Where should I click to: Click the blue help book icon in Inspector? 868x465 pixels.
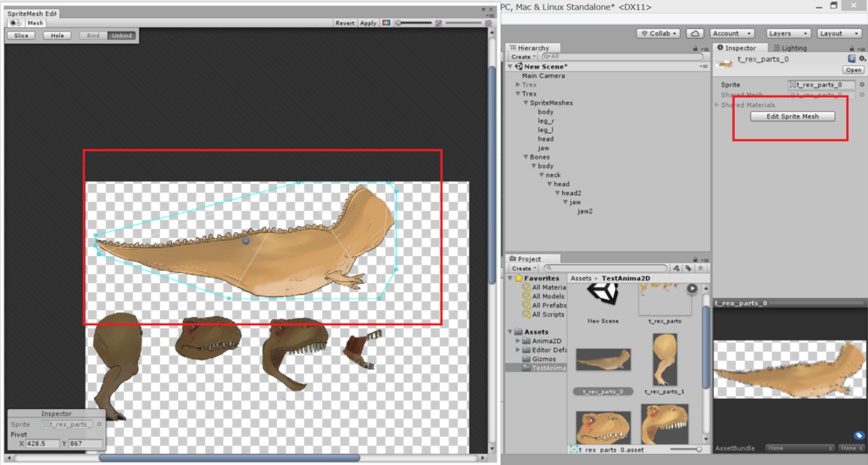point(851,58)
